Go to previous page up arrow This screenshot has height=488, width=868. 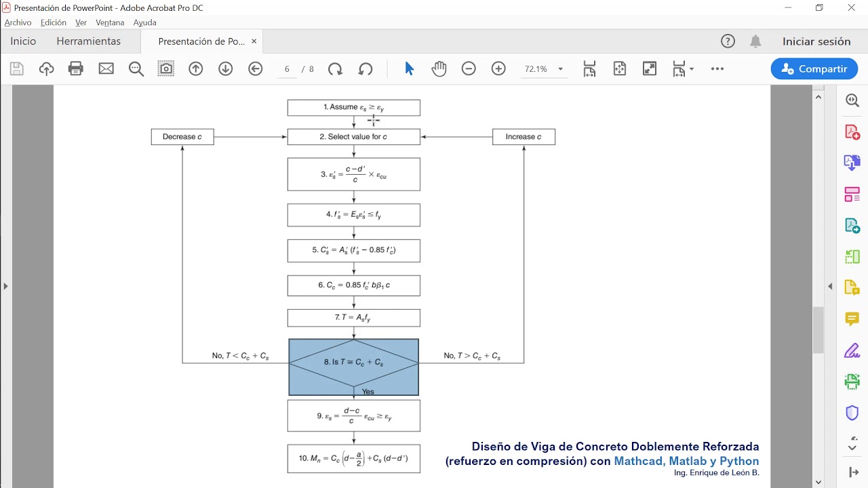[x=196, y=68]
